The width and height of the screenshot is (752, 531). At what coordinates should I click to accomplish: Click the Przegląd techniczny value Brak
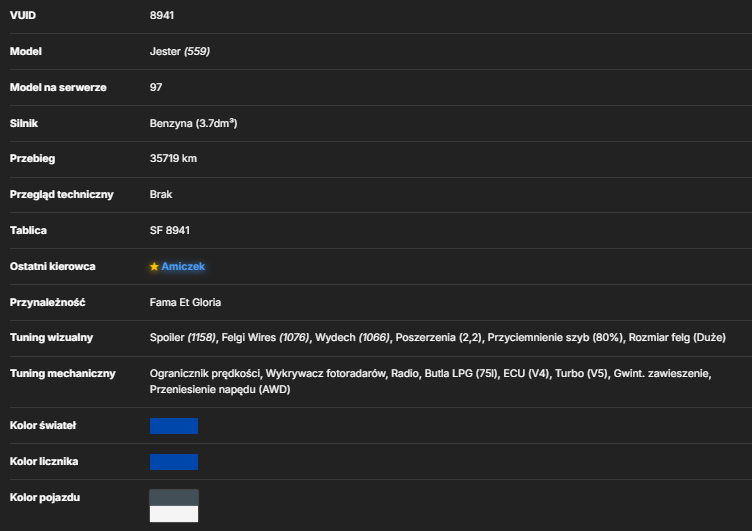coord(161,194)
